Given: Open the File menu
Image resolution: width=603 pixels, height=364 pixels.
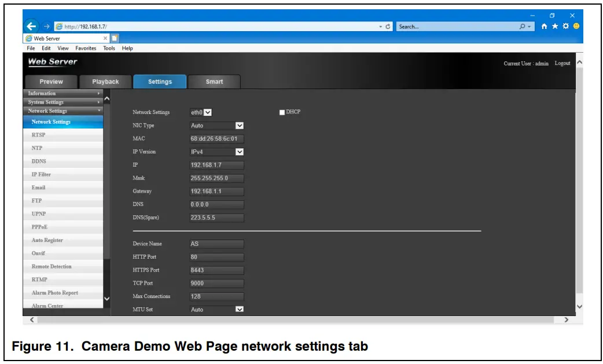Looking at the screenshot, I should 31,48.
